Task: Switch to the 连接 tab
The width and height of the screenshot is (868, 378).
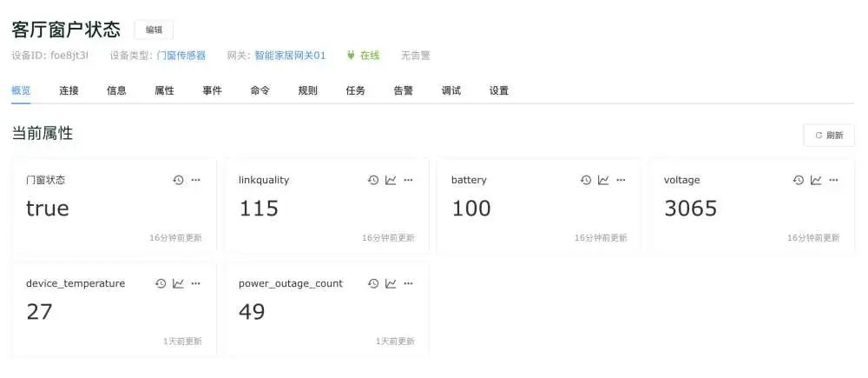Action: (69, 90)
